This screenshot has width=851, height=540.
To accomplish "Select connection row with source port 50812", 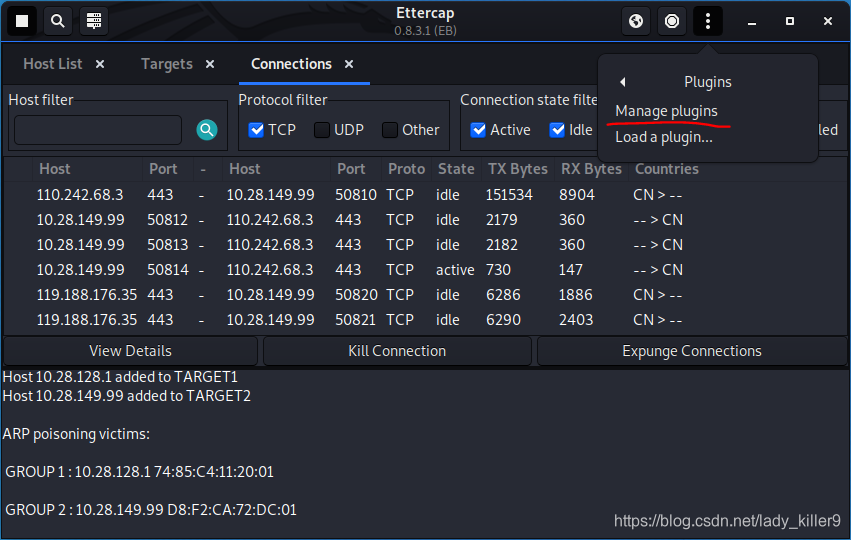I will coord(425,220).
